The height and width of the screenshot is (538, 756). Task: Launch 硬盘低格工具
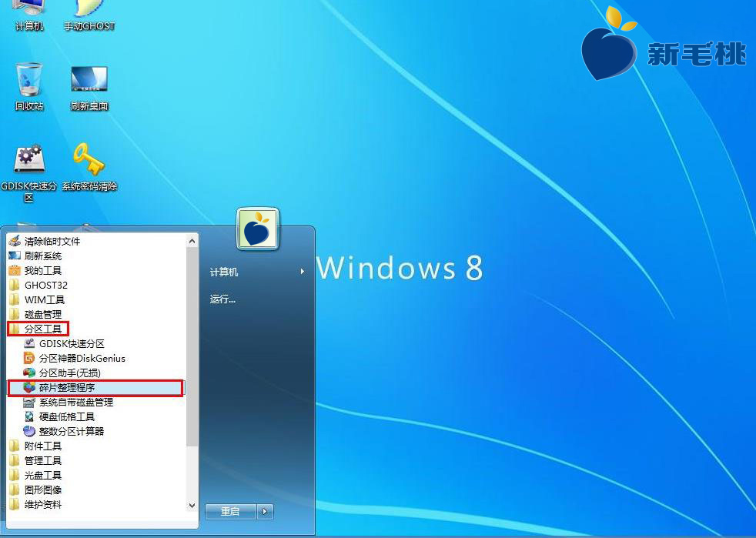[96, 416]
